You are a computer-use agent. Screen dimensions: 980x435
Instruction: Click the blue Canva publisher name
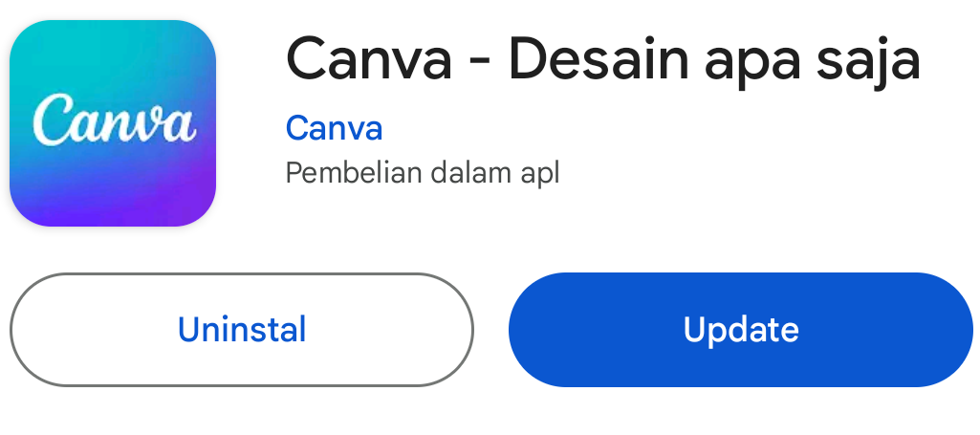pyautogui.click(x=334, y=128)
